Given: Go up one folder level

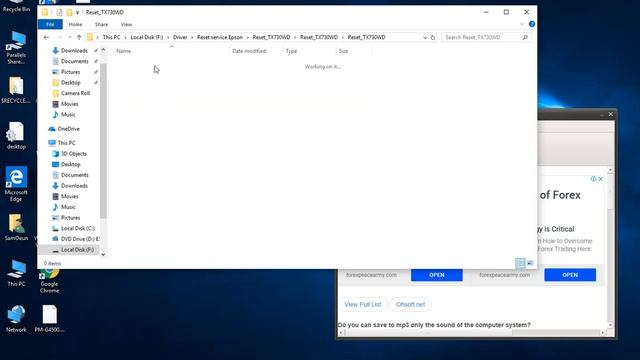Looking at the screenshot, I should tap(79, 37).
